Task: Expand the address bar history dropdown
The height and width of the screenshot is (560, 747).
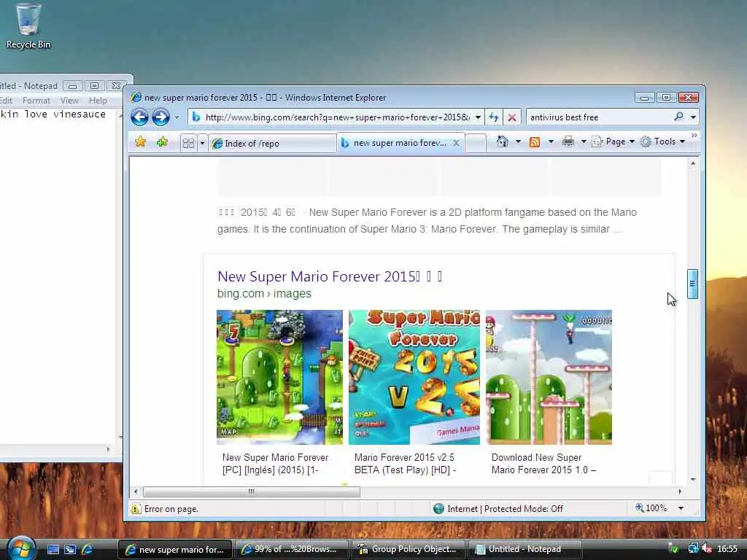Action: tap(478, 117)
